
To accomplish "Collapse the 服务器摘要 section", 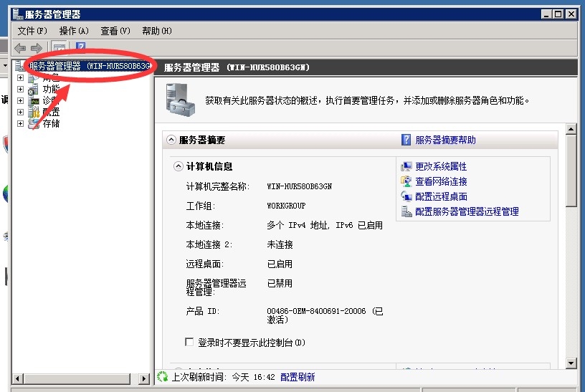I will pyautogui.click(x=171, y=140).
